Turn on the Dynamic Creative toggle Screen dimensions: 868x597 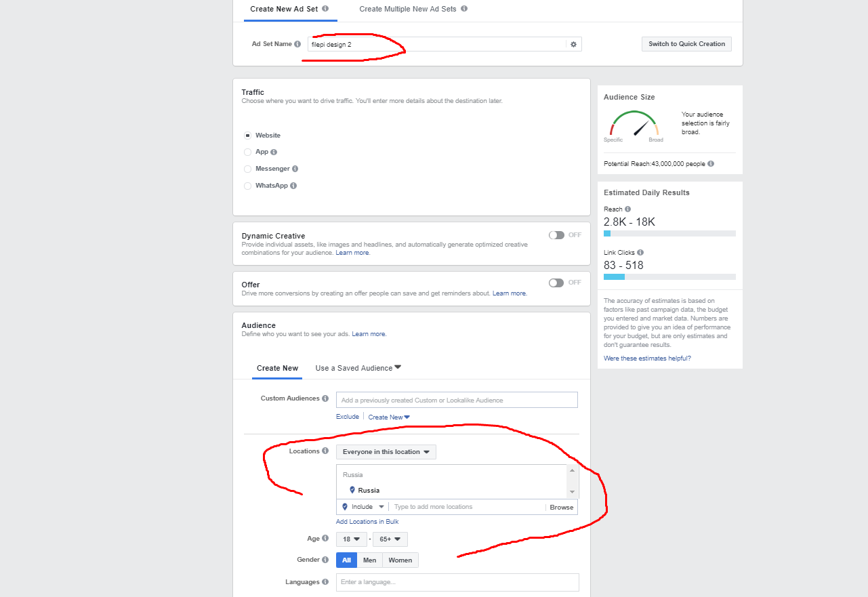(556, 235)
